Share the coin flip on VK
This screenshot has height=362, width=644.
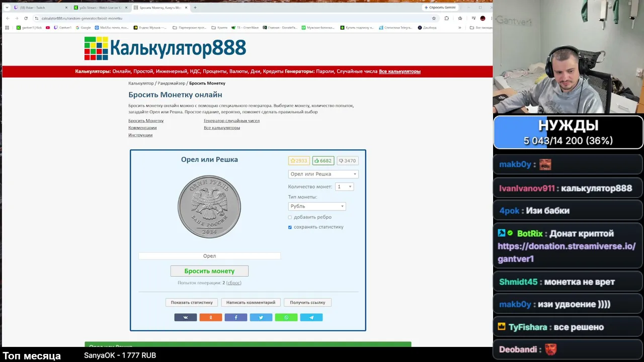tap(186, 317)
